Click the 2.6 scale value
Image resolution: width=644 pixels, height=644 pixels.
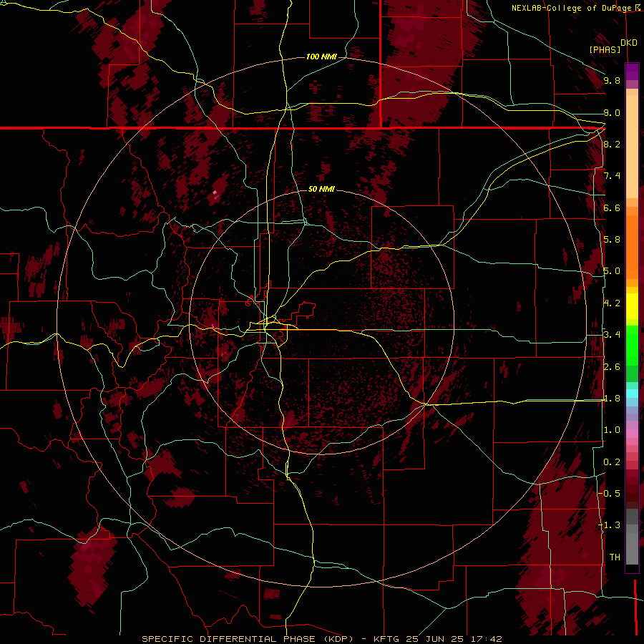(x=612, y=367)
